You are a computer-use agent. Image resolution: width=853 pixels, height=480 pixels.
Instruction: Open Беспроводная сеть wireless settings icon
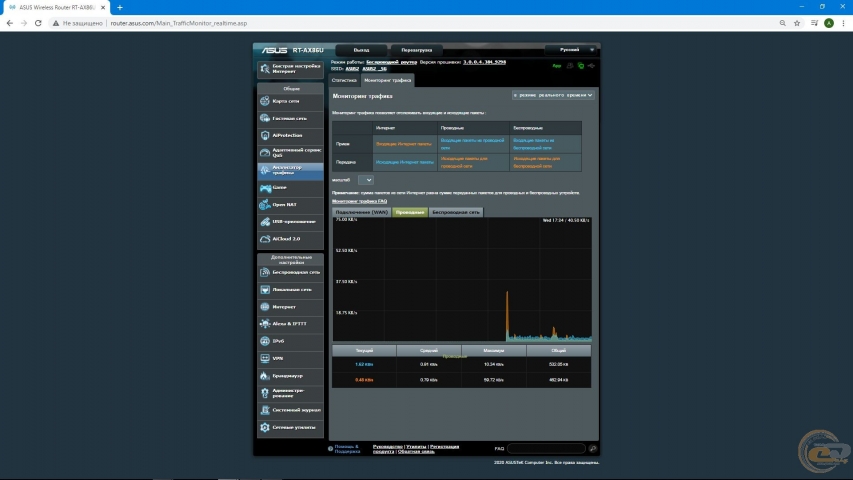pos(265,273)
